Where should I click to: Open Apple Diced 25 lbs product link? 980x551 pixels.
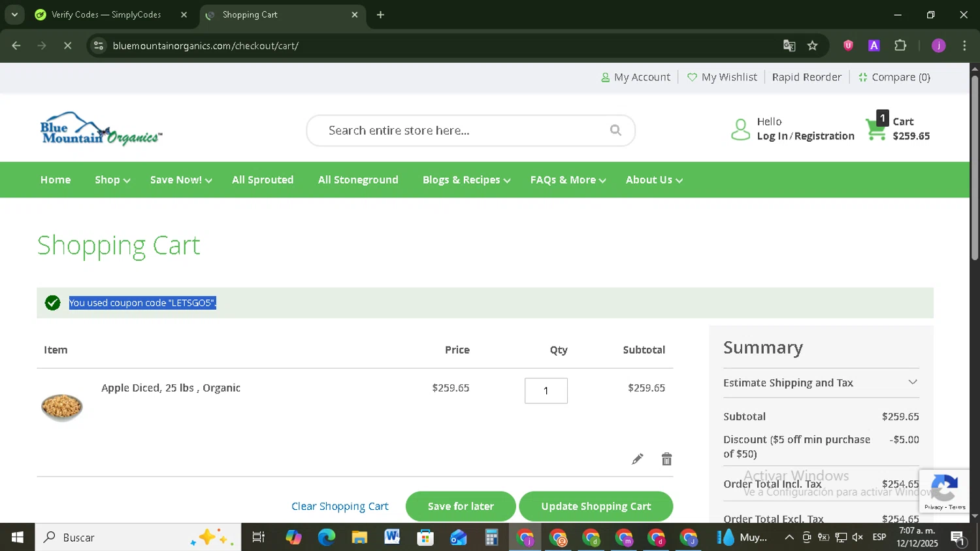tap(171, 388)
